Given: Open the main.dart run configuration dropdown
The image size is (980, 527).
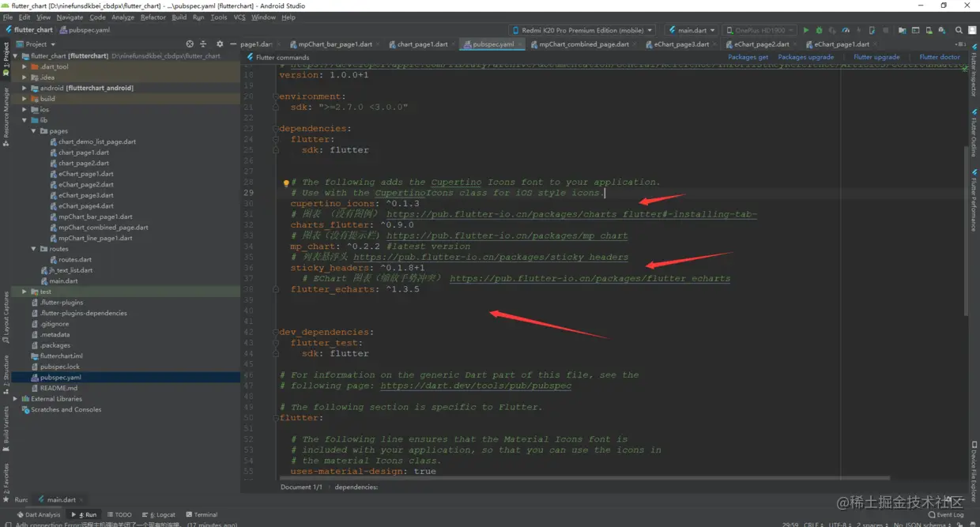Looking at the screenshot, I should pyautogui.click(x=691, y=30).
